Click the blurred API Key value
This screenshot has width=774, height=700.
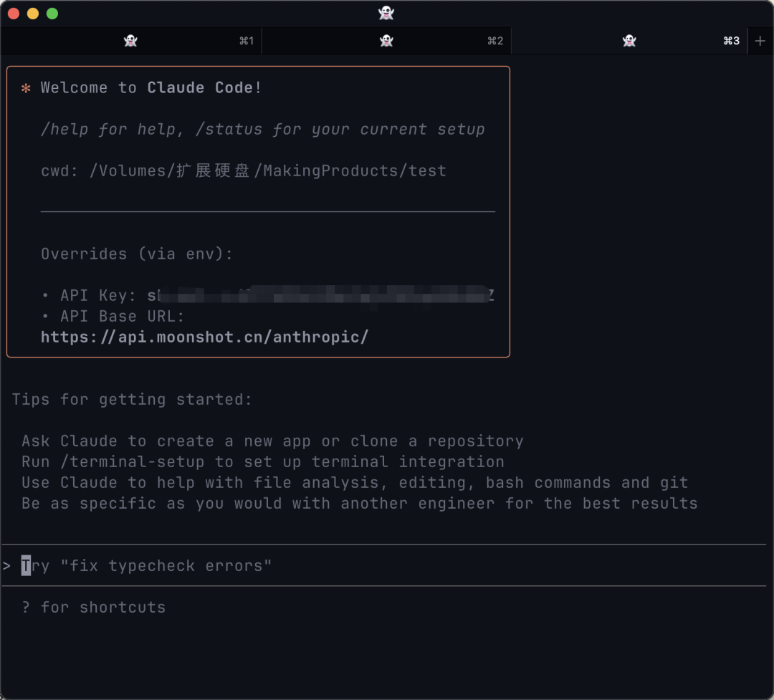(x=321, y=295)
